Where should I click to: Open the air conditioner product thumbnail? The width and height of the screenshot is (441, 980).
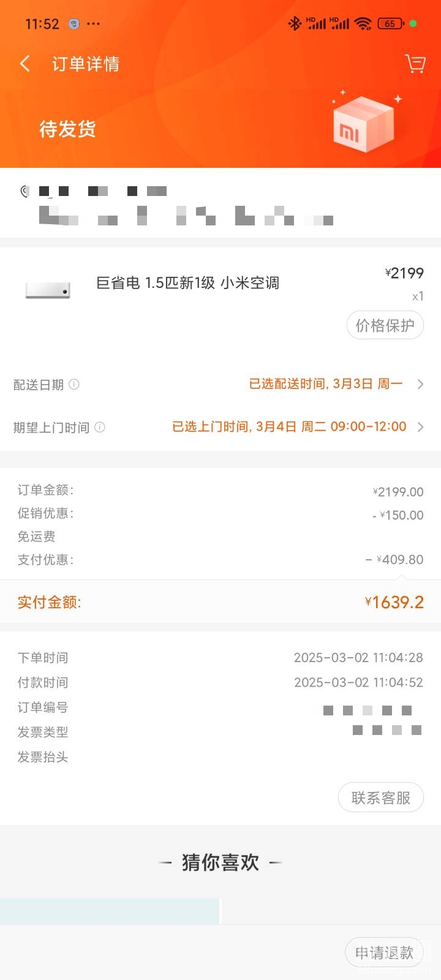(x=48, y=289)
